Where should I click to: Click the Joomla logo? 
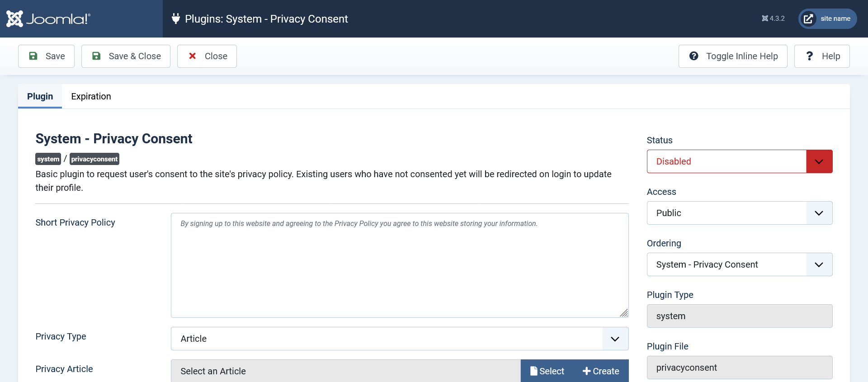(x=48, y=19)
